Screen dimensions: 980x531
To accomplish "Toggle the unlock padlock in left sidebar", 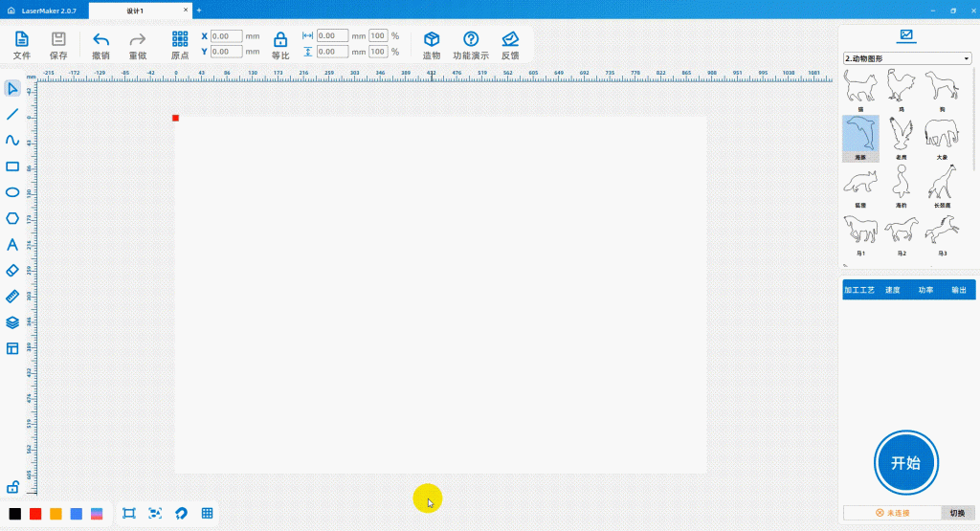I will click(12, 487).
